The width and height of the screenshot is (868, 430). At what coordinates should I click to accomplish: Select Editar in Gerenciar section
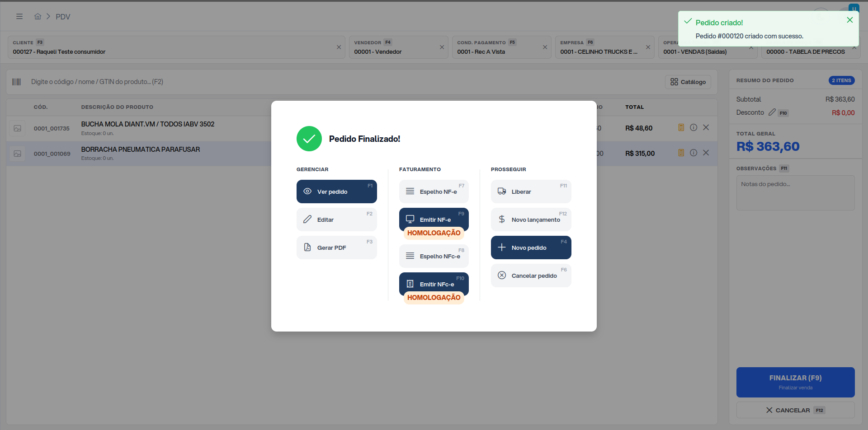(x=337, y=220)
